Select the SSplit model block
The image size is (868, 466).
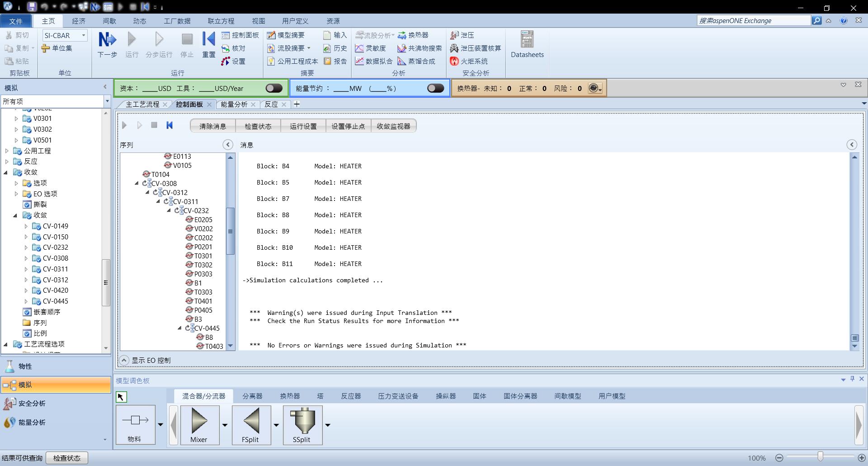302,425
